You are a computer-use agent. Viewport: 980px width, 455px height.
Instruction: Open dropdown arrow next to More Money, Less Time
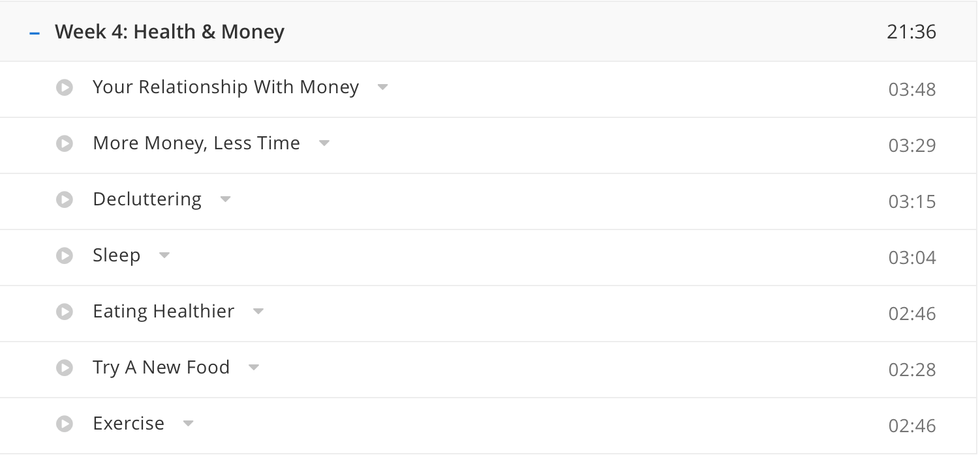[324, 143]
